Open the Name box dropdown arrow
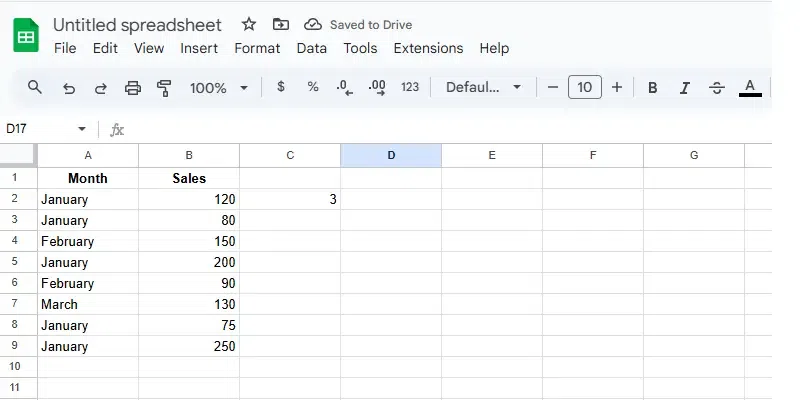Viewport: 800px width, 400px height. pyautogui.click(x=82, y=129)
